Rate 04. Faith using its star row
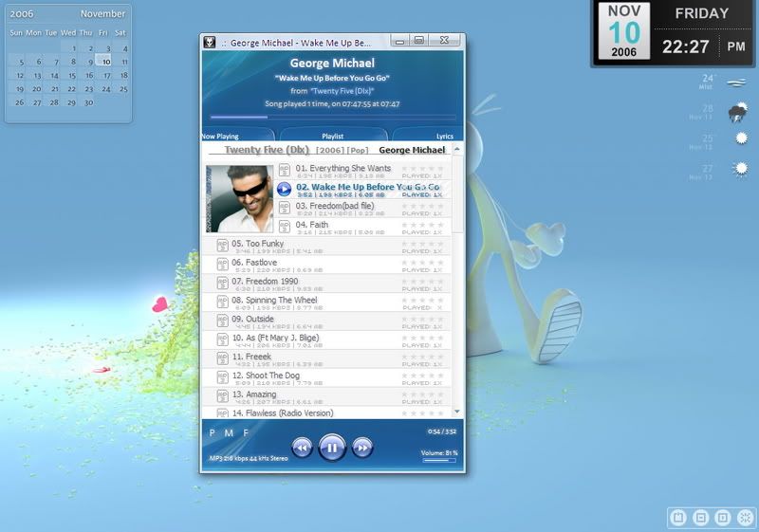 point(422,225)
